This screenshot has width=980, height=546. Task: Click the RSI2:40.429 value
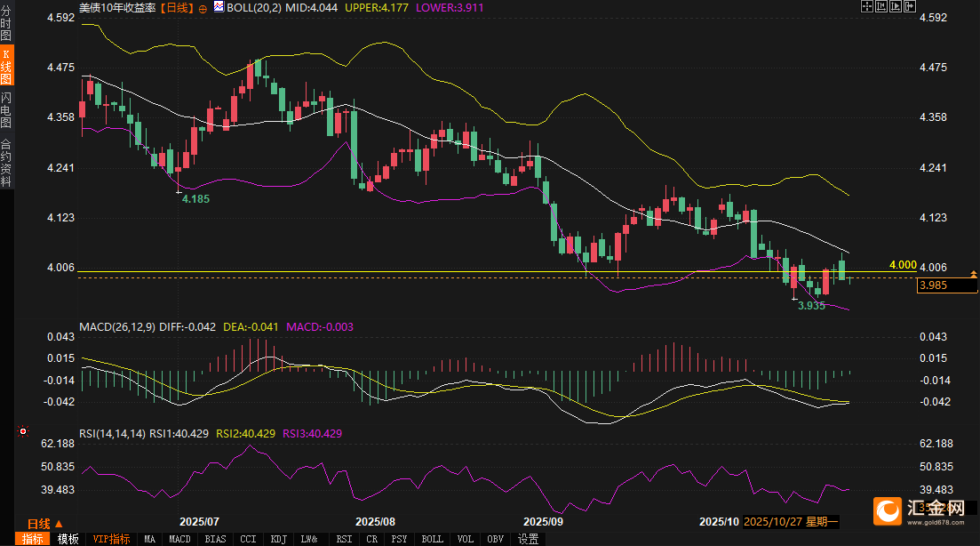point(245,433)
